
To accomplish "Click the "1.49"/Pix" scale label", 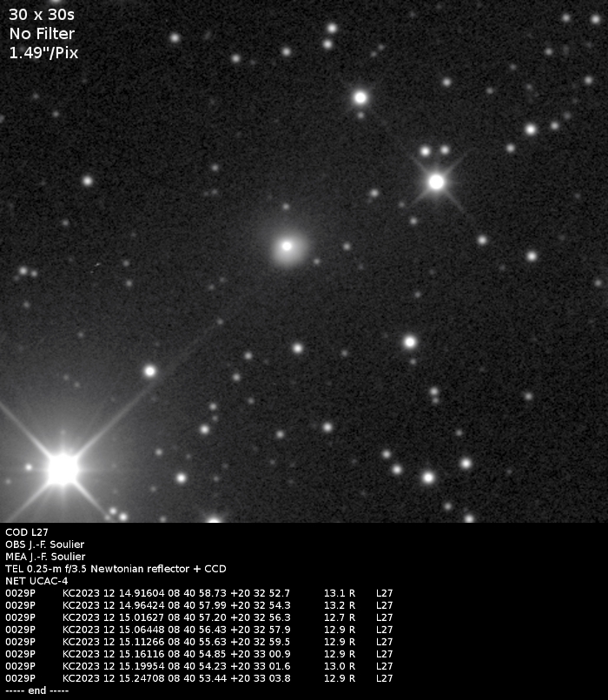I will pyautogui.click(x=43, y=53).
